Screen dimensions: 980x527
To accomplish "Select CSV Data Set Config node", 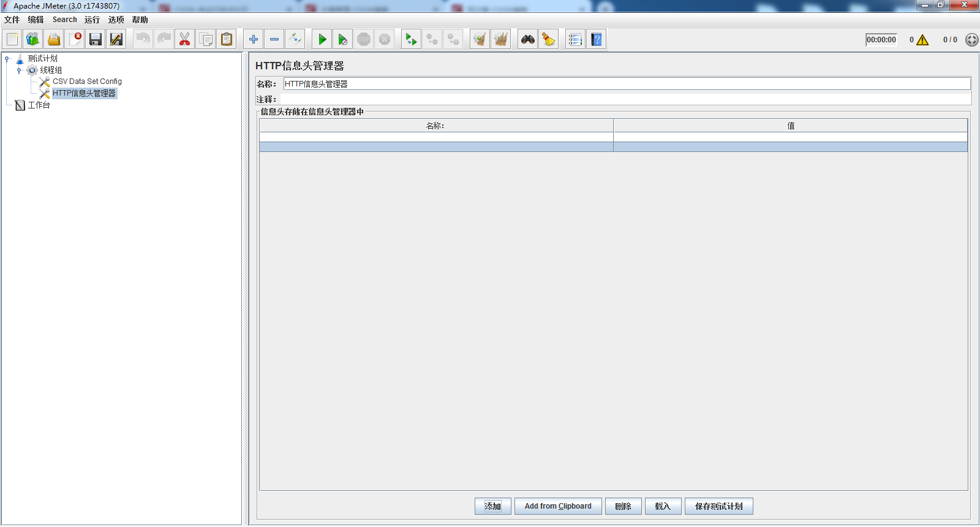I will 87,82.
